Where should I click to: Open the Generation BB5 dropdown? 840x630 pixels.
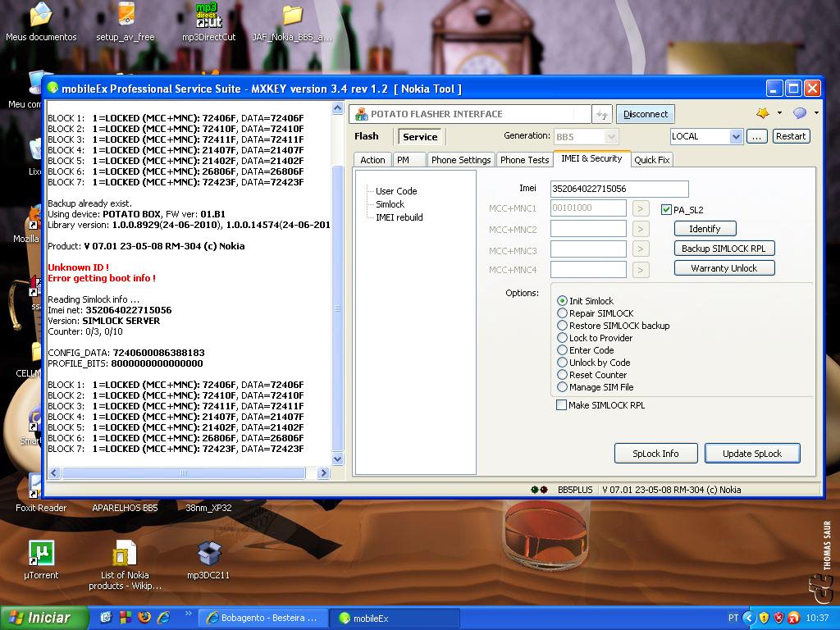tap(611, 137)
